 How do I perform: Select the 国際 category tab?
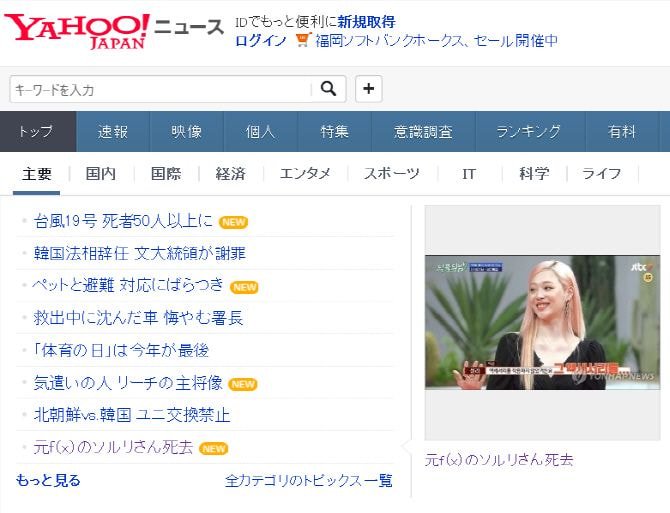[x=166, y=174]
